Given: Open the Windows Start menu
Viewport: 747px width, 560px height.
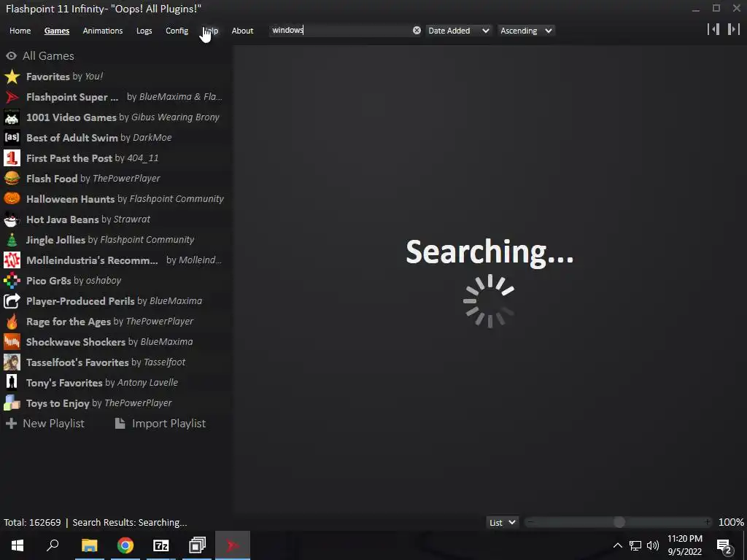Looking at the screenshot, I should 18,545.
